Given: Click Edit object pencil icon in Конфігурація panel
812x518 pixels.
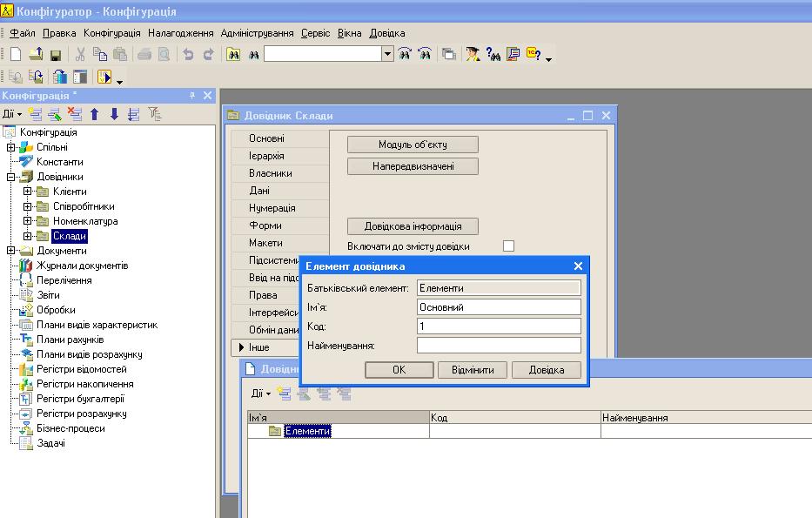Looking at the screenshot, I should [54, 114].
